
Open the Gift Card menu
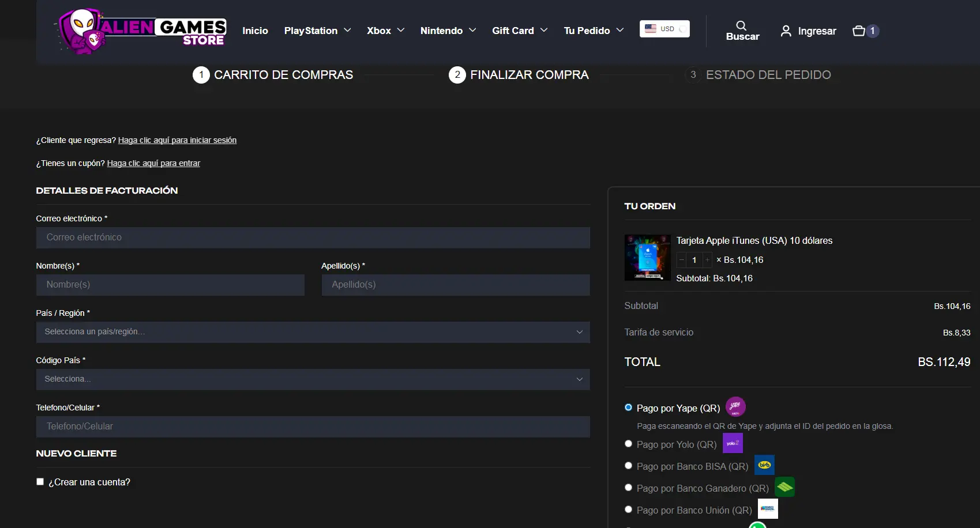(520, 31)
